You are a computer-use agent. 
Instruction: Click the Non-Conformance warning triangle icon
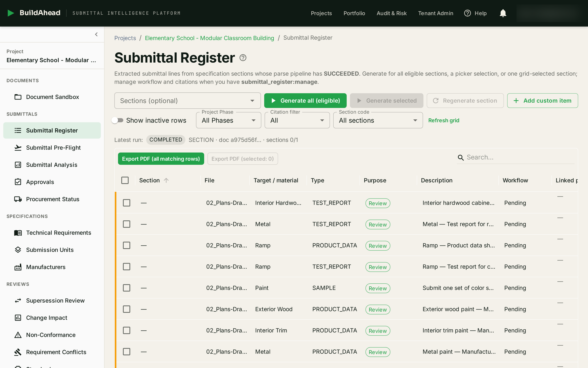18,335
